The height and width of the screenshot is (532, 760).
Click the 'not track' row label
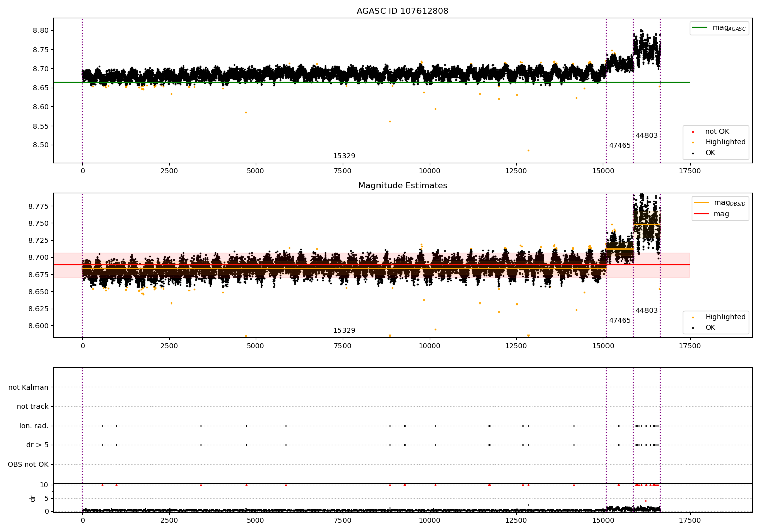32,407
